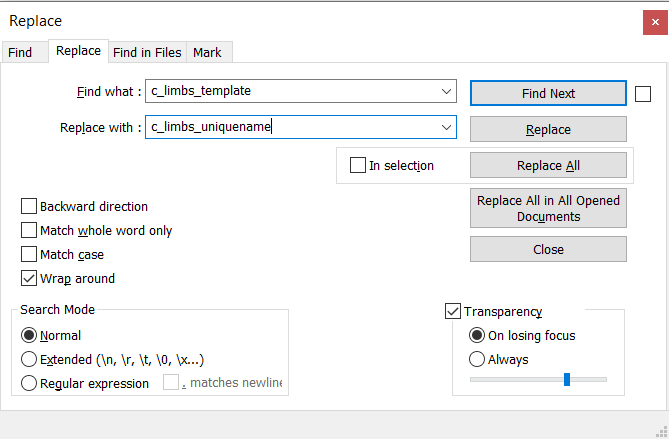Enable Match case checkbox
This screenshot has height=439, width=669.
[29, 255]
